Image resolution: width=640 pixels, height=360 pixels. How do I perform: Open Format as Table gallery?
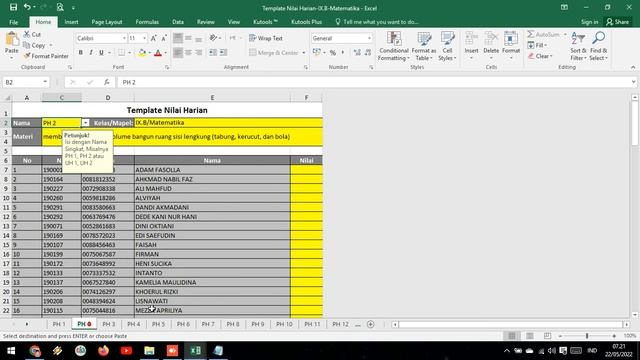(424, 47)
